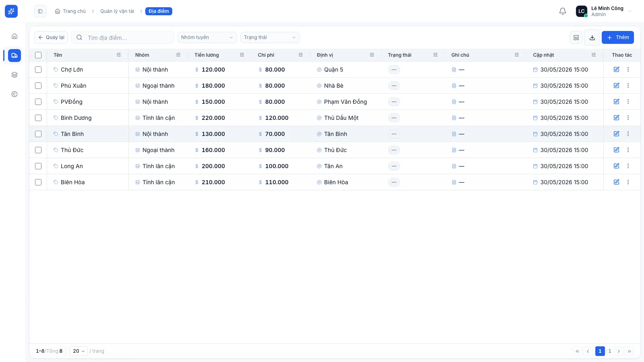The image size is (644, 362).
Task: Open the transport truck sidebar icon
Action: click(x=14, y=56)
